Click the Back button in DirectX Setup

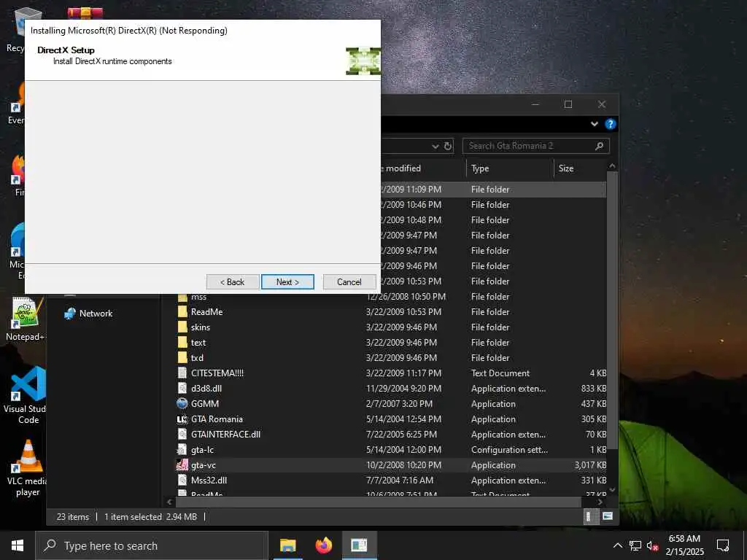(x=233, y=282)
